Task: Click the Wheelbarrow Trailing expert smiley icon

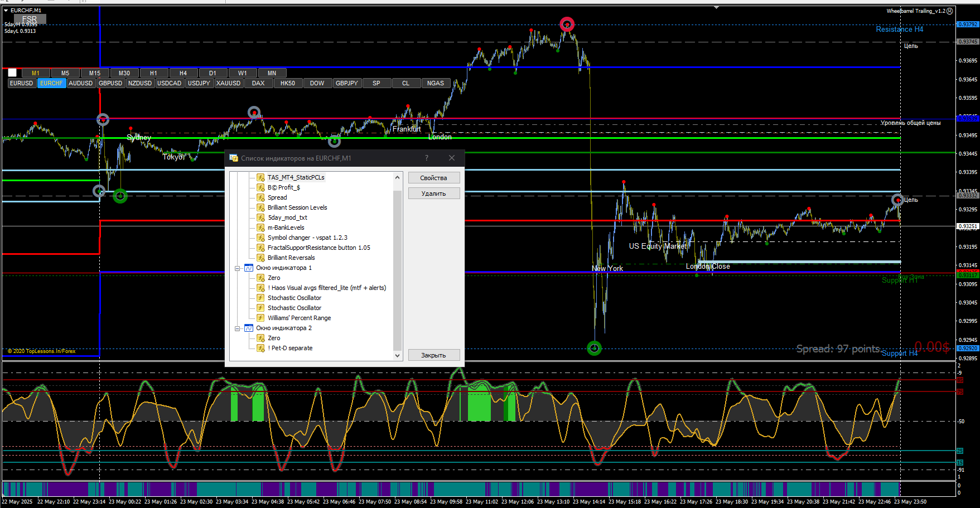Action: pos(950,11)
